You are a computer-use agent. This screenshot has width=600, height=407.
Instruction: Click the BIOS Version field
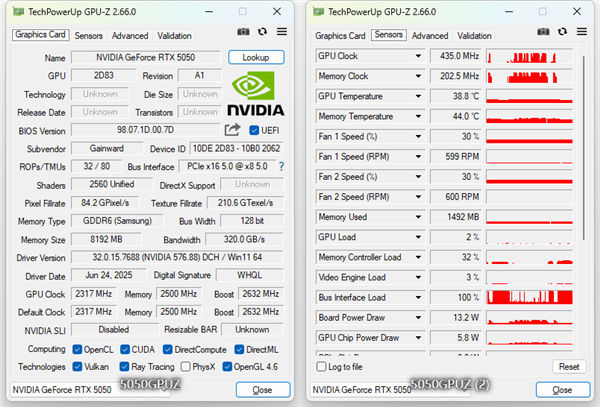(x=146, y=130)
